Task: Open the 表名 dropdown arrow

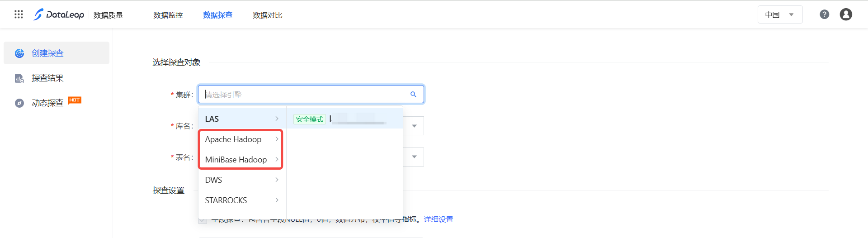Action: tap(414, 157)
